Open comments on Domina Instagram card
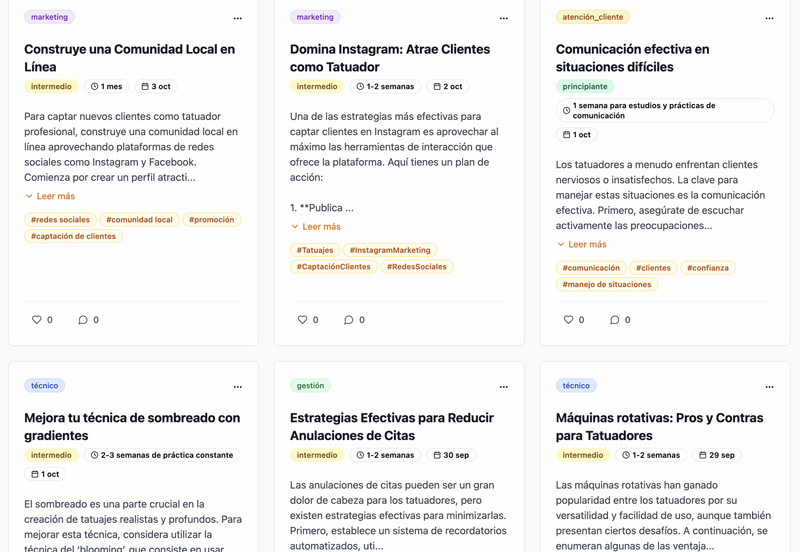The image size is (800, 552). coord(349,320)
